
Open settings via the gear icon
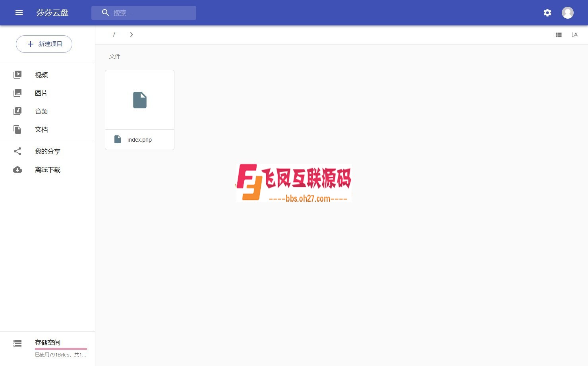coord(547,13)
